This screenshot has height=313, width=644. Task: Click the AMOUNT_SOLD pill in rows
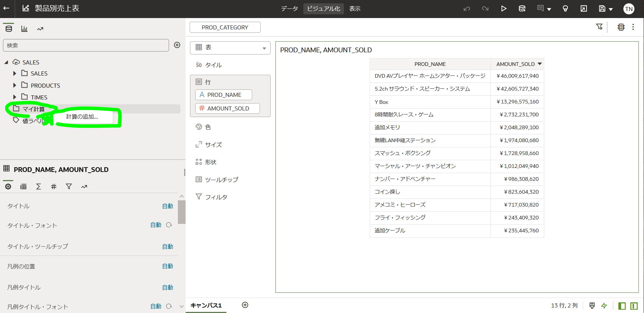(227, 108)
